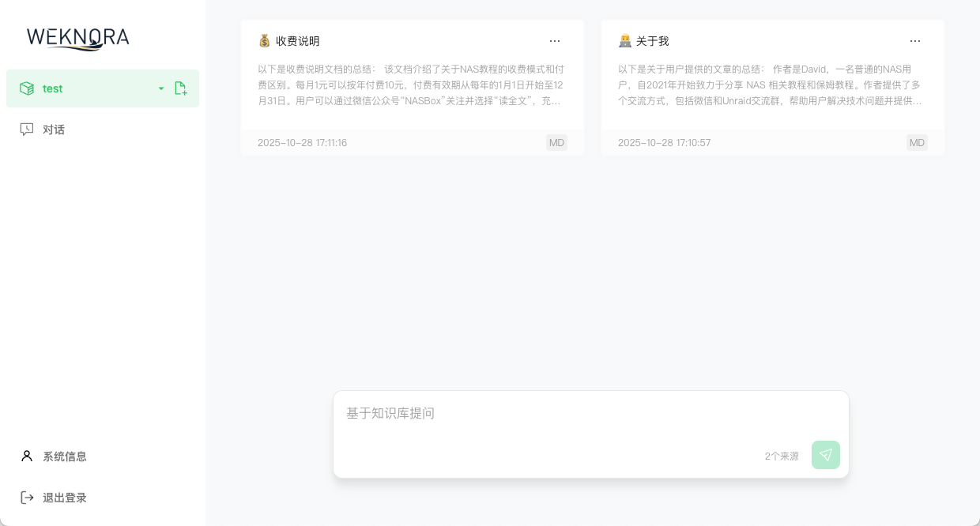The image size is (980, 526).
Task: Click the money bag icon on 收费说明 card
Action: (263, 41)
